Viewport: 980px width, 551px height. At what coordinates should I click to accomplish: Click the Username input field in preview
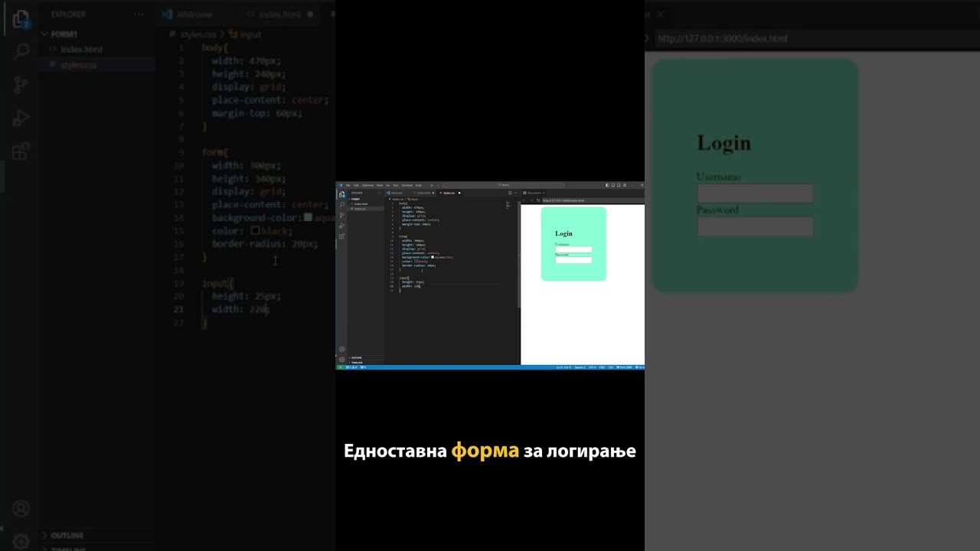573,249
